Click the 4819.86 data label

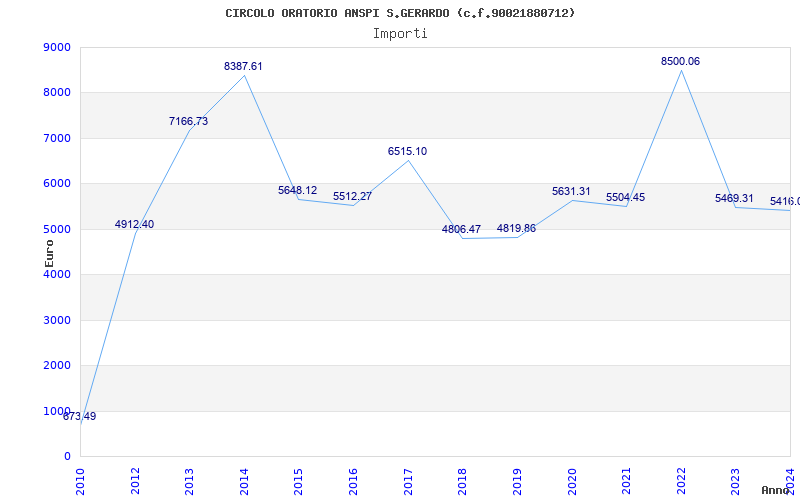[x=516, y=228]
